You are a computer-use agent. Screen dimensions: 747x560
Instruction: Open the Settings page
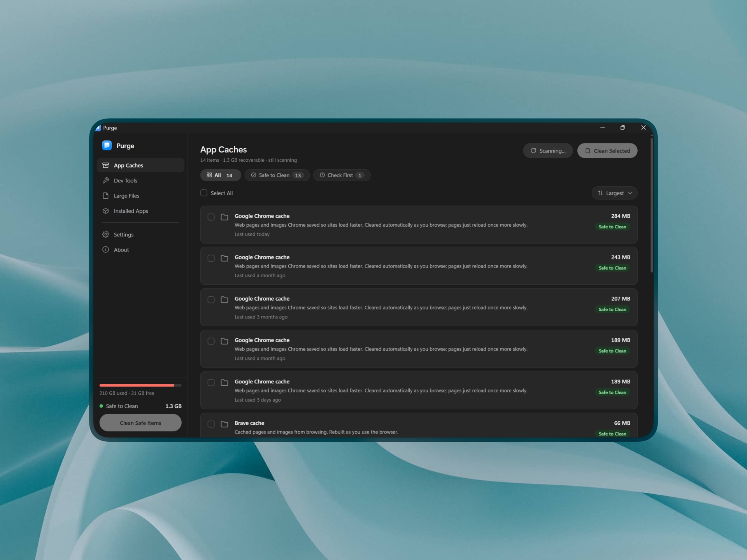click(140, 234)
